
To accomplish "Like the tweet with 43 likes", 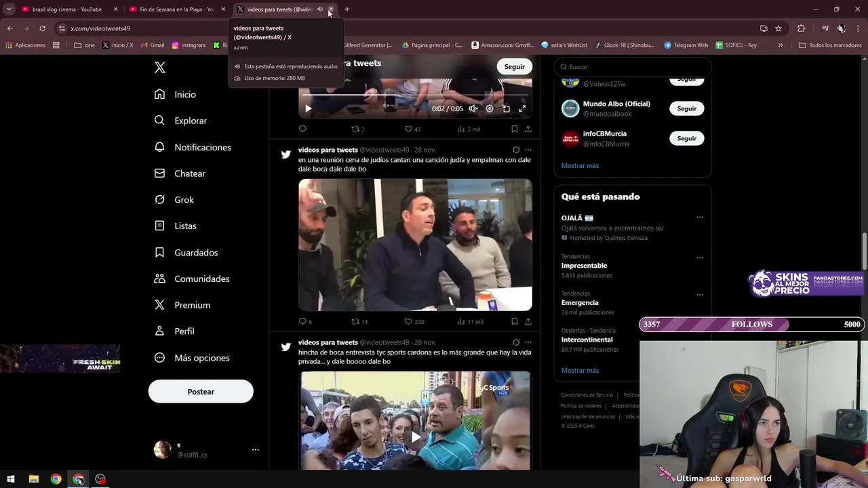I will point(412,129).
